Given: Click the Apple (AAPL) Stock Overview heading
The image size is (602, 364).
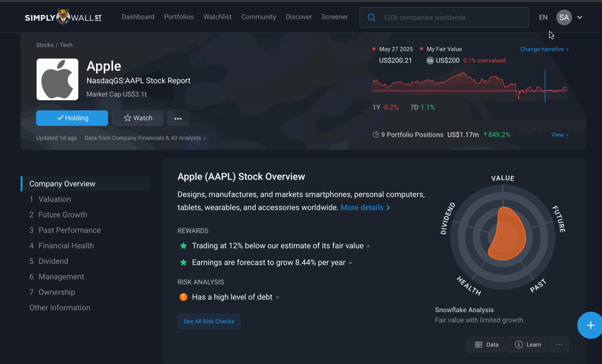Looking at the screenshot, I should (241, 177).
